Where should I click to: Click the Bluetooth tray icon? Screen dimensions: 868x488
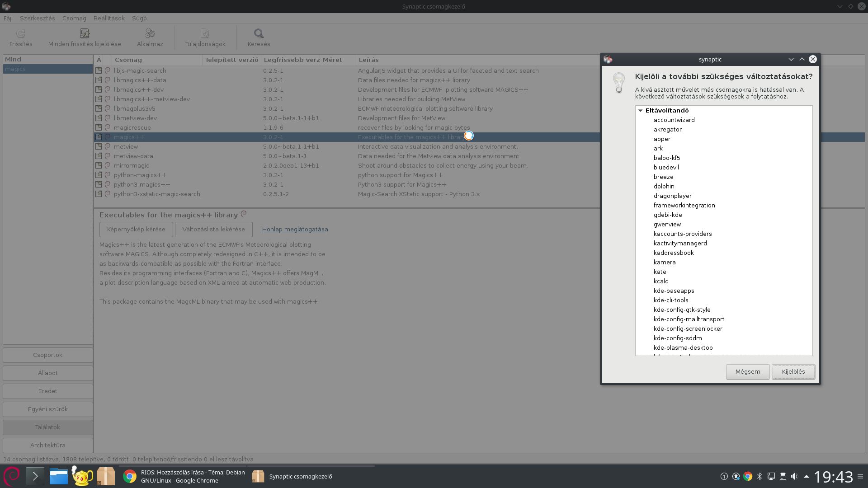pyautogui.click(x=759, y=476)
